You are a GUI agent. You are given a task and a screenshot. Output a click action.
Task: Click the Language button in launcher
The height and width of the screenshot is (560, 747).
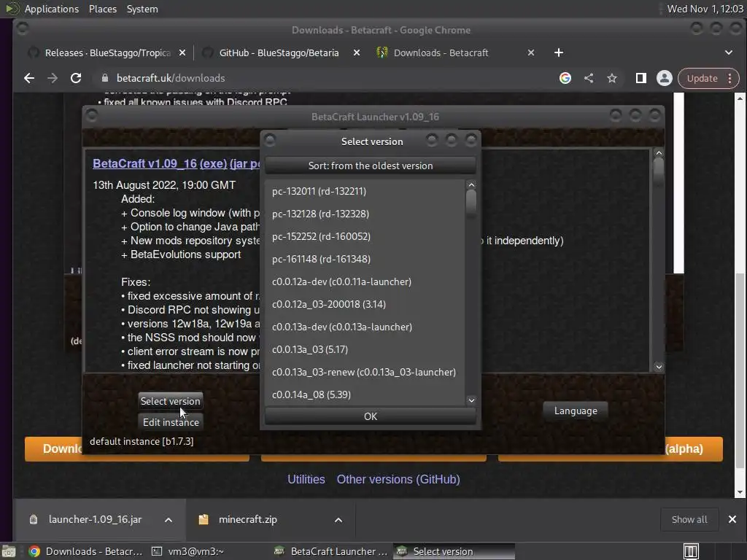pos(576,411)
